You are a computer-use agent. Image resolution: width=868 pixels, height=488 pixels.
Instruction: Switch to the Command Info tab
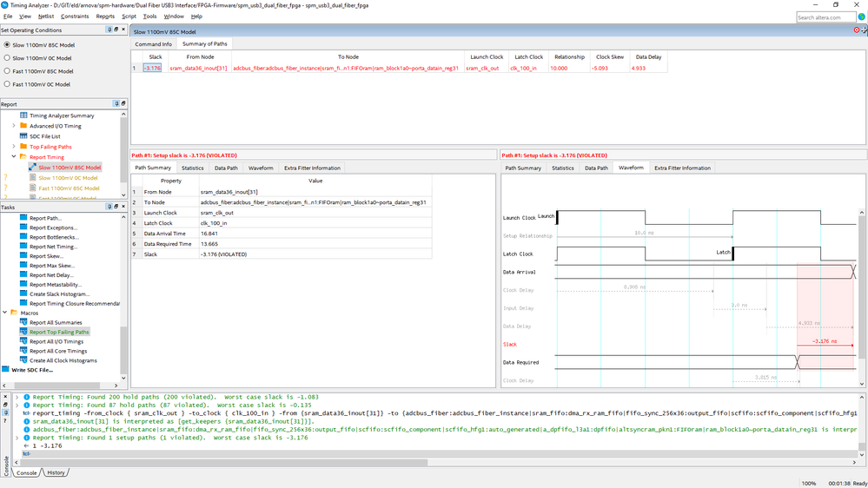(153, 44)
